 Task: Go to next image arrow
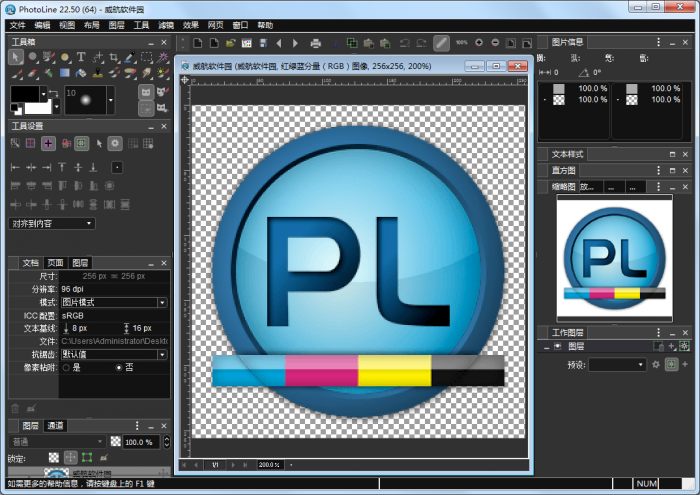(295, 43)
